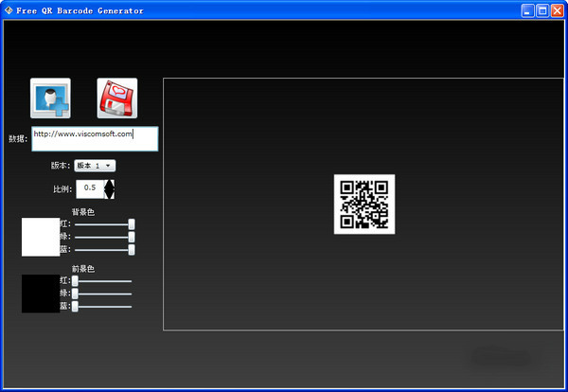Screen dimensions: 568x392
Task: Click the background red slider thumb
Action: 132,224
